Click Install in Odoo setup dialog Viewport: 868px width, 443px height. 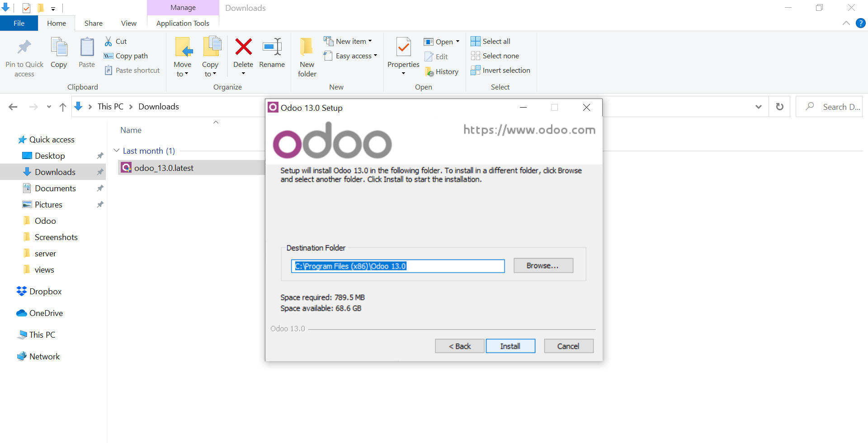tap(510, 346)
